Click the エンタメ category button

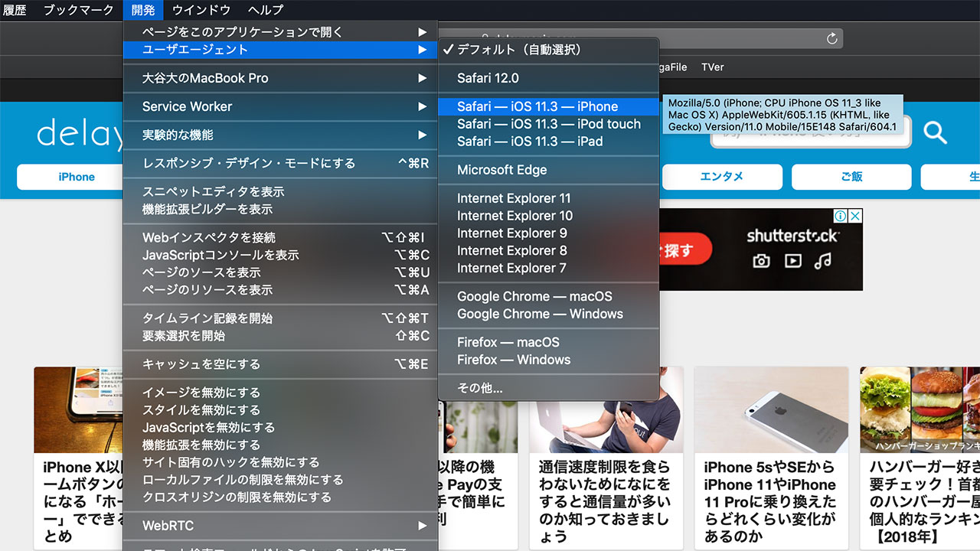[722, 177]
